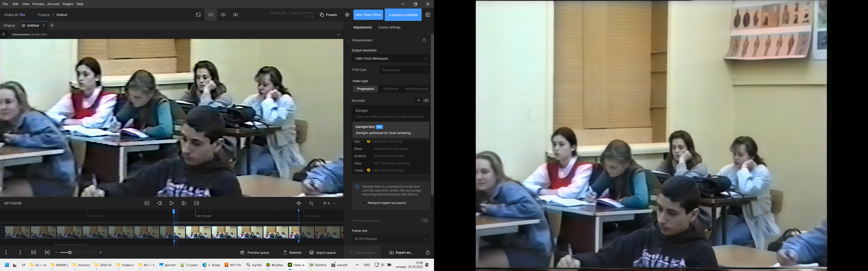Open preferences gear icon in header

(x=347, y=15)
